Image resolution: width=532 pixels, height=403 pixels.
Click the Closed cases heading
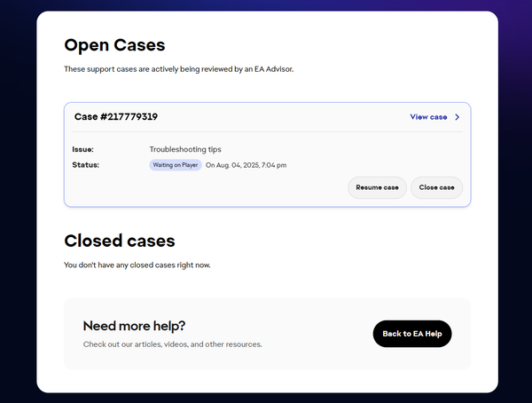pyautogui.click(x=120, y=241)
